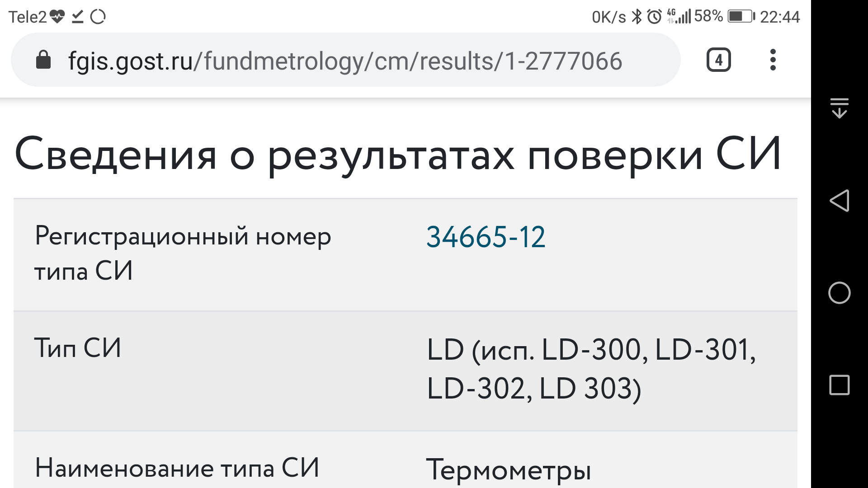Tap the Android home circle button
This screenshot has width=868, height=488.
pos(839,293)
